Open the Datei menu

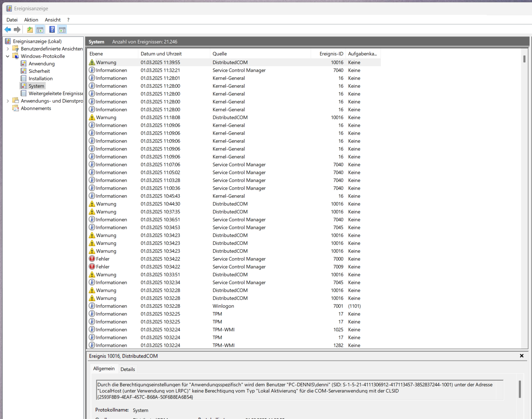pyautogui.click(x=12, y=20)
